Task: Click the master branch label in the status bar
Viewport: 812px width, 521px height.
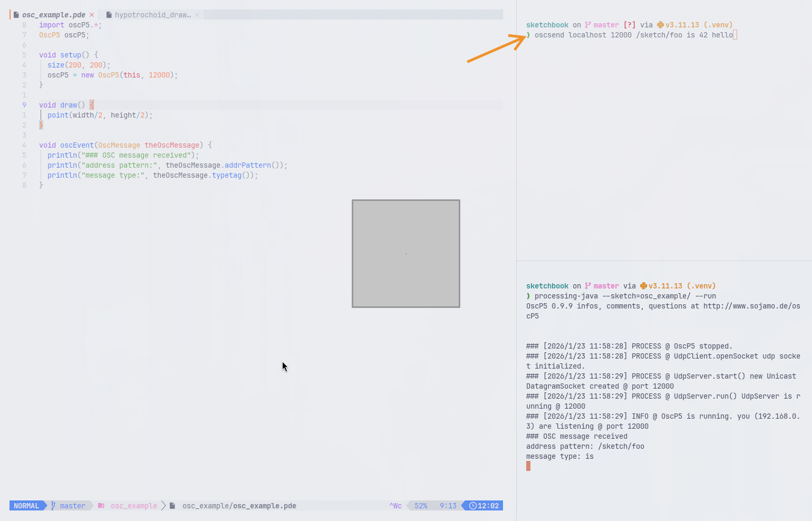Action: tap(72, 505)
